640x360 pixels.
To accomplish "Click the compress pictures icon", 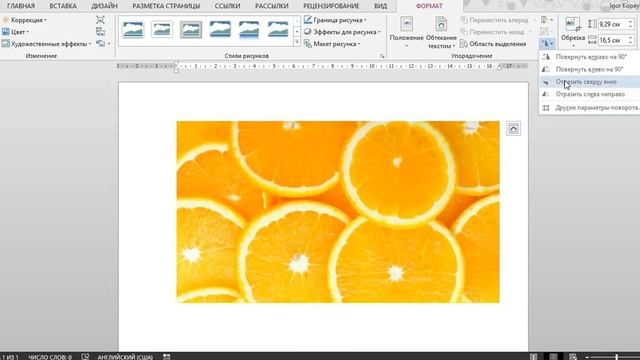I will (x=100, y=20).
